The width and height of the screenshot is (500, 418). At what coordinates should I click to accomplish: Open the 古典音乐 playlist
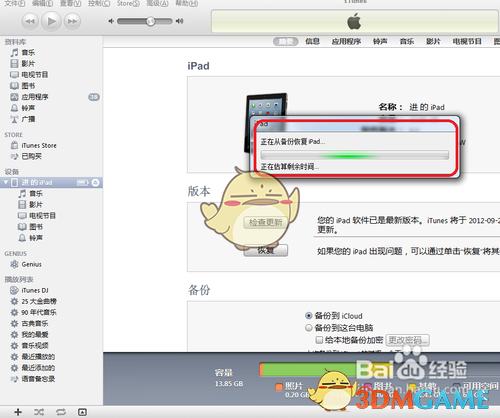tap(35, 323)
